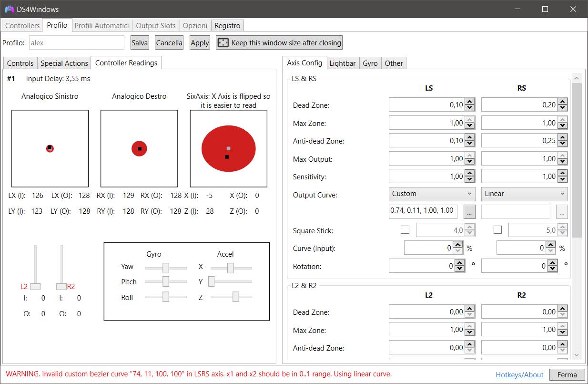
Task: Click "Keep this window size after closing"
Action: (x=278, y=42)
